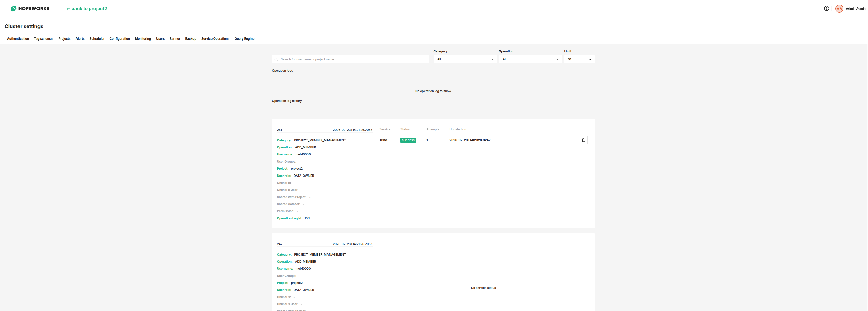The height and width of the screenshot is (311, 868).
Task: Click the Hopsworks logo icon
Action: coord(13,8)
